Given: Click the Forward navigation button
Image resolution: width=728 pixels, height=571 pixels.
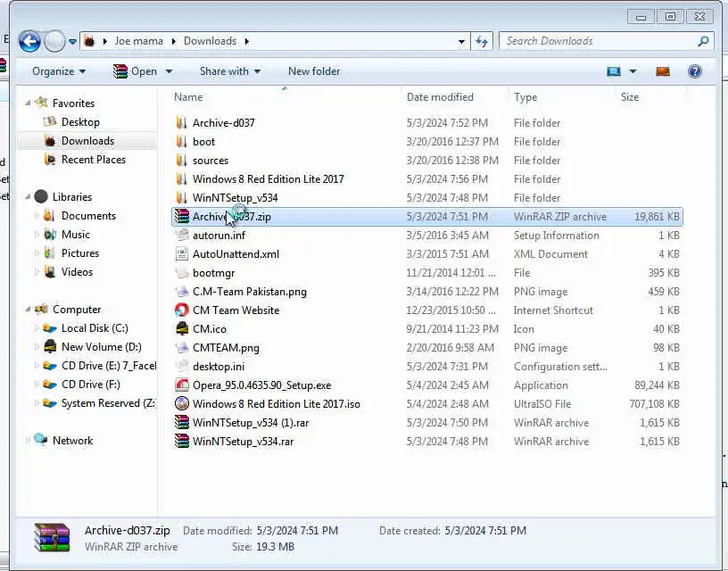Looking at the screenshot, I should pos(54,41).
